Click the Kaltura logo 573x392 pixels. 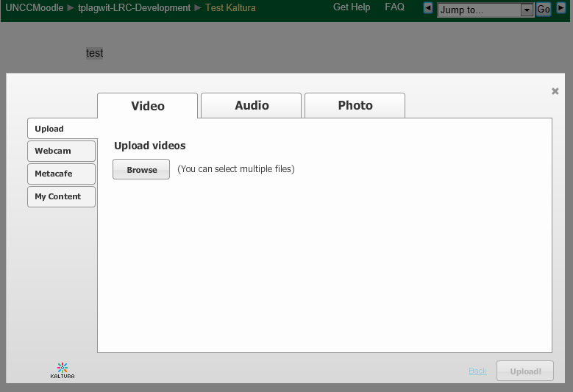tap(63, 370)
